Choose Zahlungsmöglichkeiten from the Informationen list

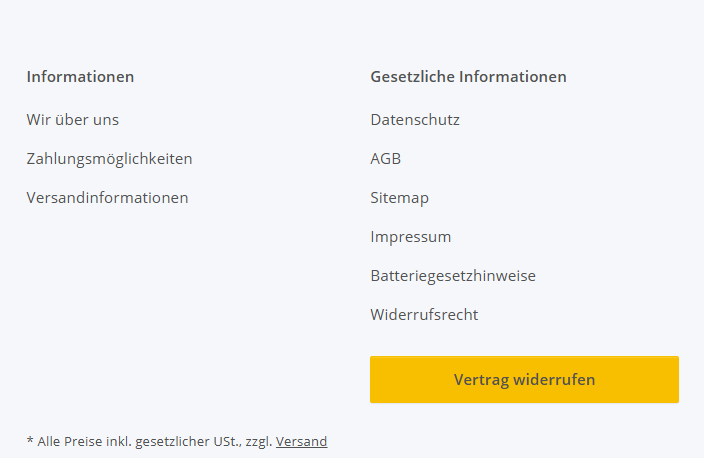(x=109, y=159)
